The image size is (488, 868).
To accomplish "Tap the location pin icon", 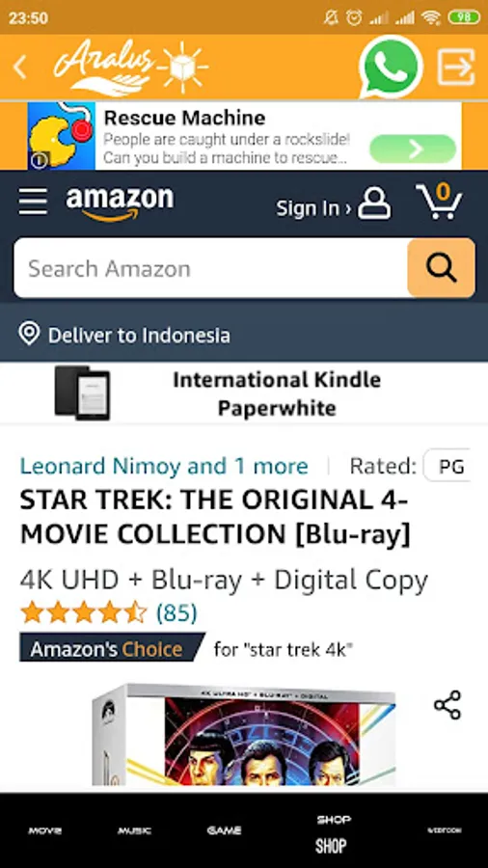I will 29,335.
